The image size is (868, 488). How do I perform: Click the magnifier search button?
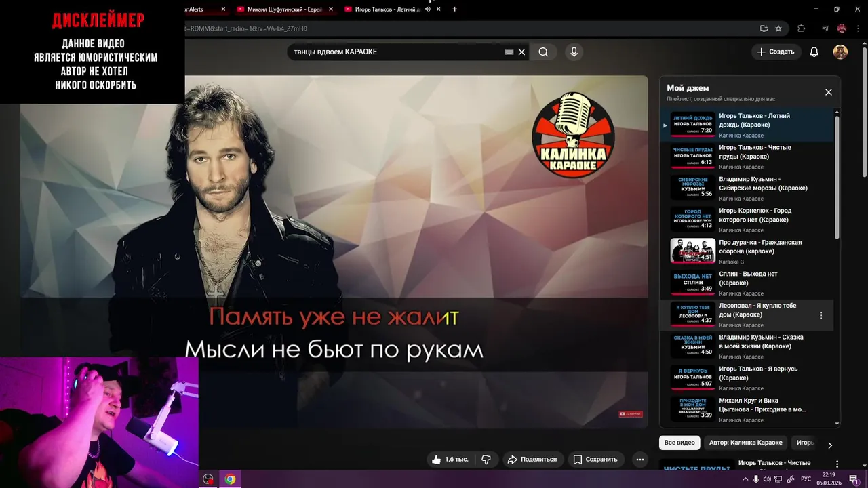point(543,52)
